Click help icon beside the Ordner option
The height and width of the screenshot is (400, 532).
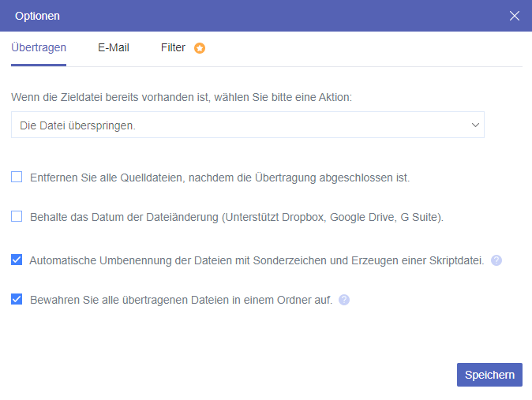tap(344, 300)
